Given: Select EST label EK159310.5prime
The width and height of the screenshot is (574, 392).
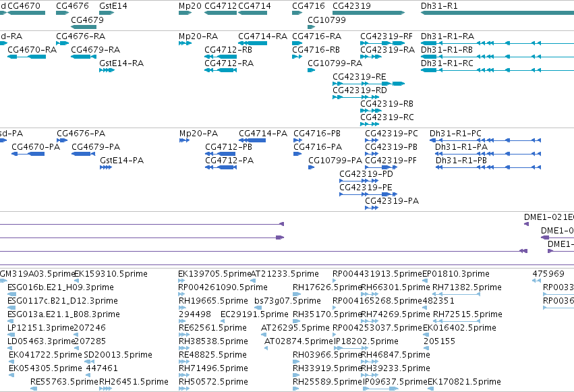Looking at the screenshot, I should pos(111,274).
